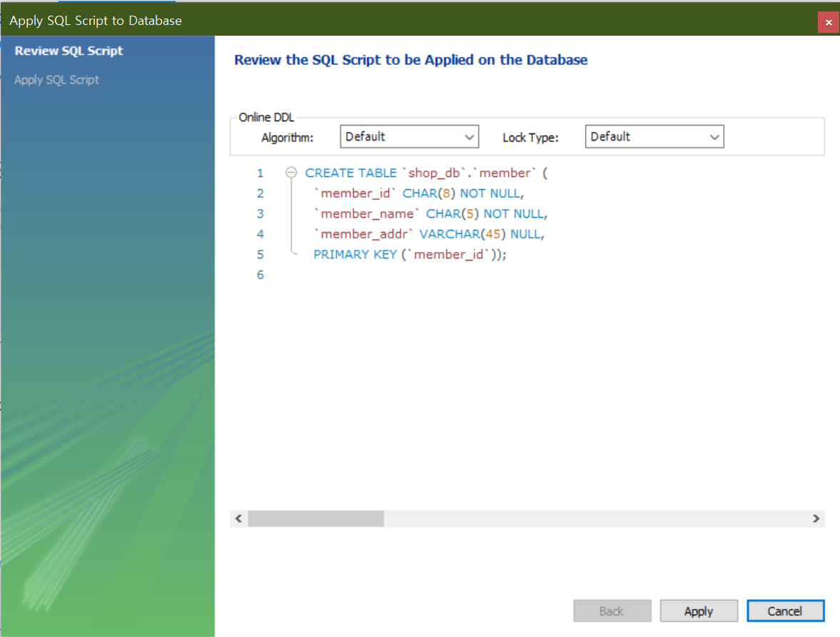Click line number 6 in the gutter
Image resolution: width=840 pixels, height=637 pixels.
point(260,274)
